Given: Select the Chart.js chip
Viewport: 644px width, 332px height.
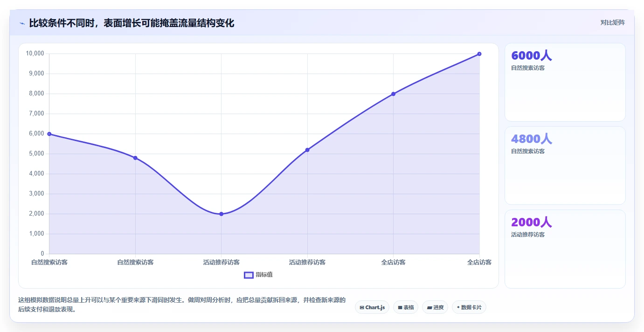Looking at the screenshot, I should [372, 307].
